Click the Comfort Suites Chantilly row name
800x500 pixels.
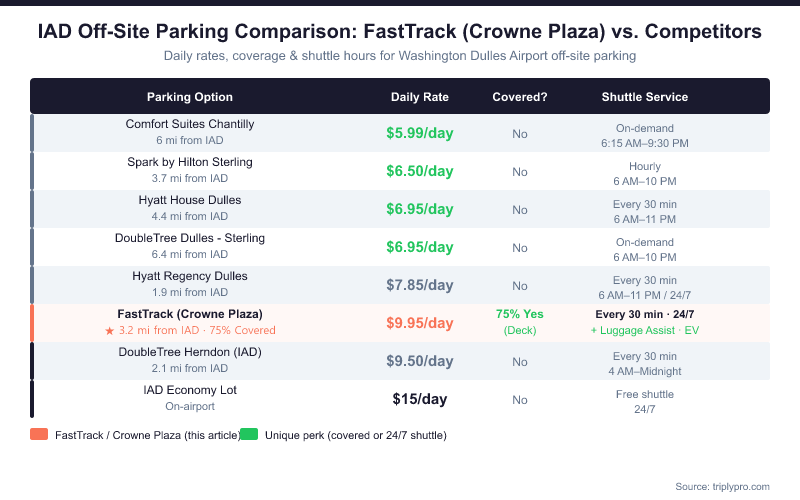pos(190,124)
